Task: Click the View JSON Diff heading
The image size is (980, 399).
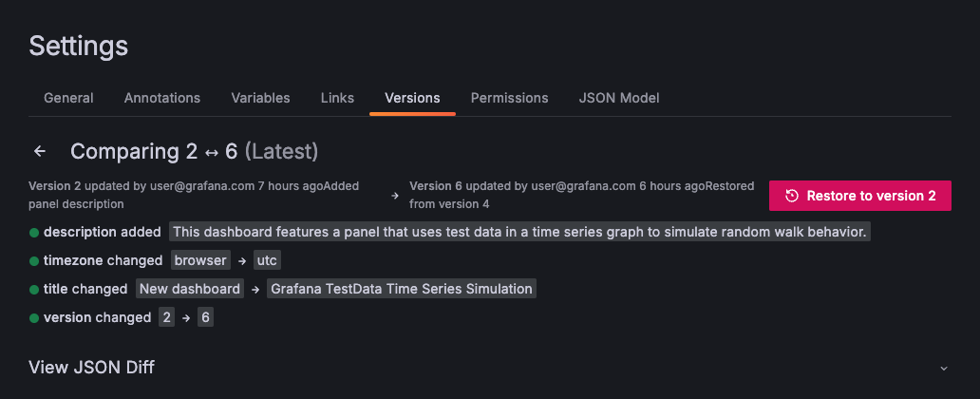Action: [91, 368]
